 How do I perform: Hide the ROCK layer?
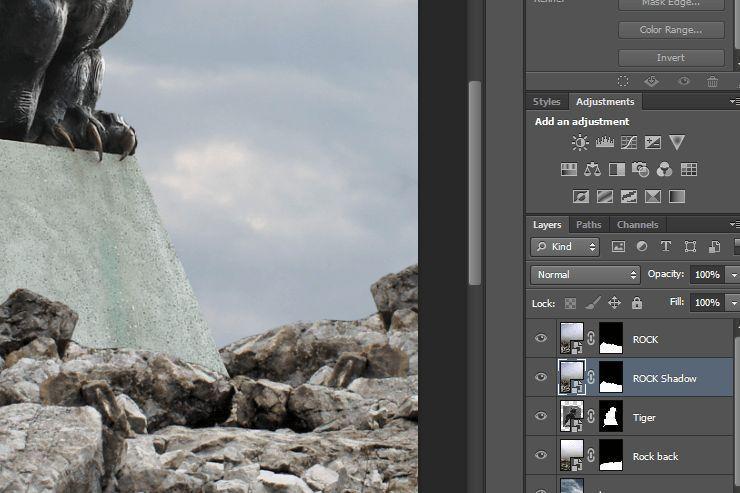pos(541,339)
